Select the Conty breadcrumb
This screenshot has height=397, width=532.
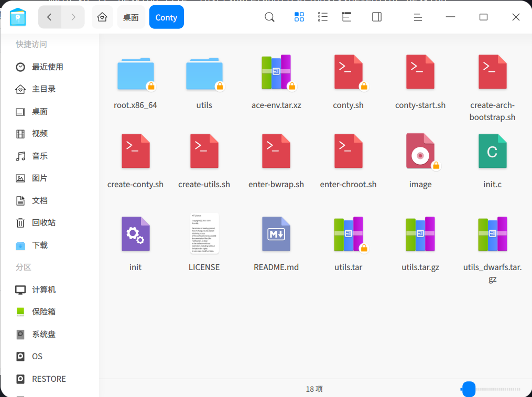(166, 17)
